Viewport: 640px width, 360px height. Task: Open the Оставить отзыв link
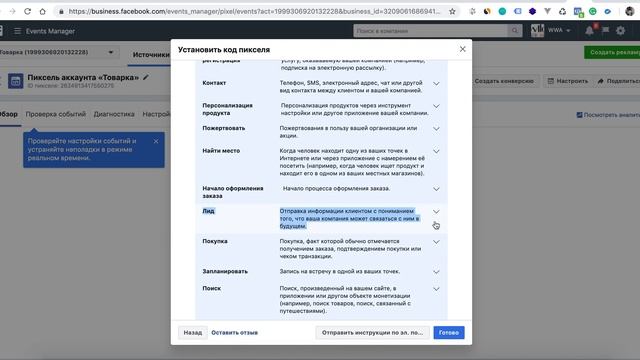pyautogui.click(x=234, y=333)
